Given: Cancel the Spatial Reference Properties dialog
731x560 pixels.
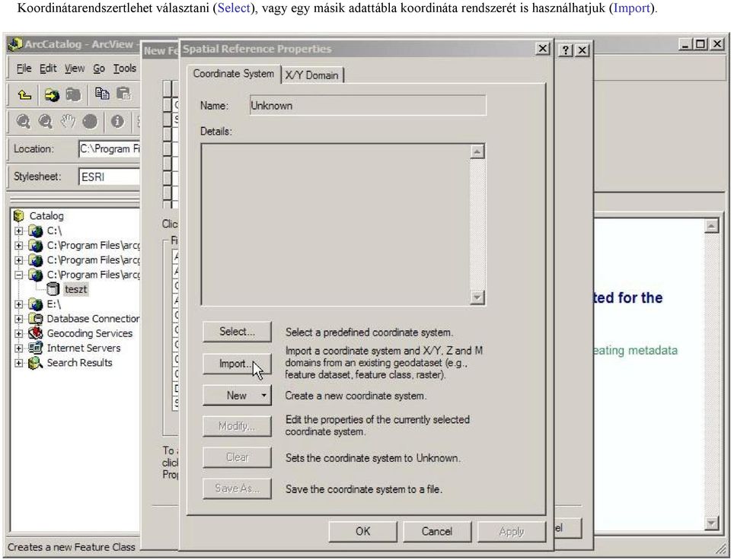Looking at the screenshot, I should (437, 531).
